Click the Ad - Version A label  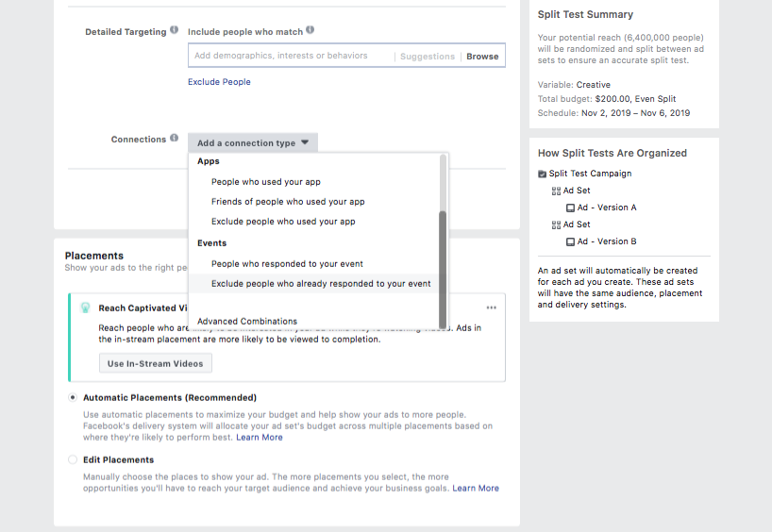(607, 208)
